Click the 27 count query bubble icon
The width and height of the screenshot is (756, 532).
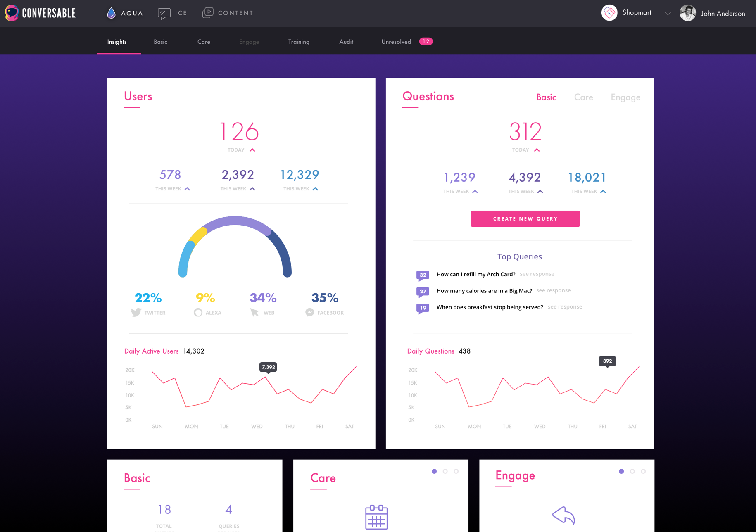point(423,292)
